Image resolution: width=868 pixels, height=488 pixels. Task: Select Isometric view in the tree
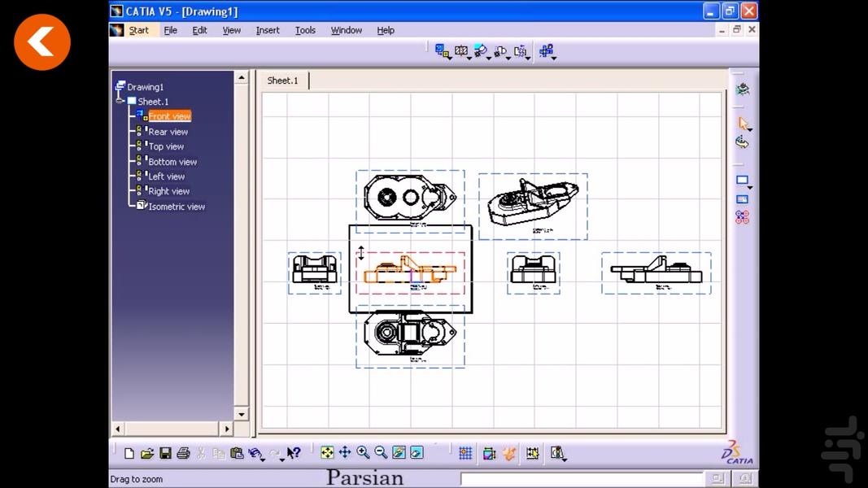click(176, 206)
